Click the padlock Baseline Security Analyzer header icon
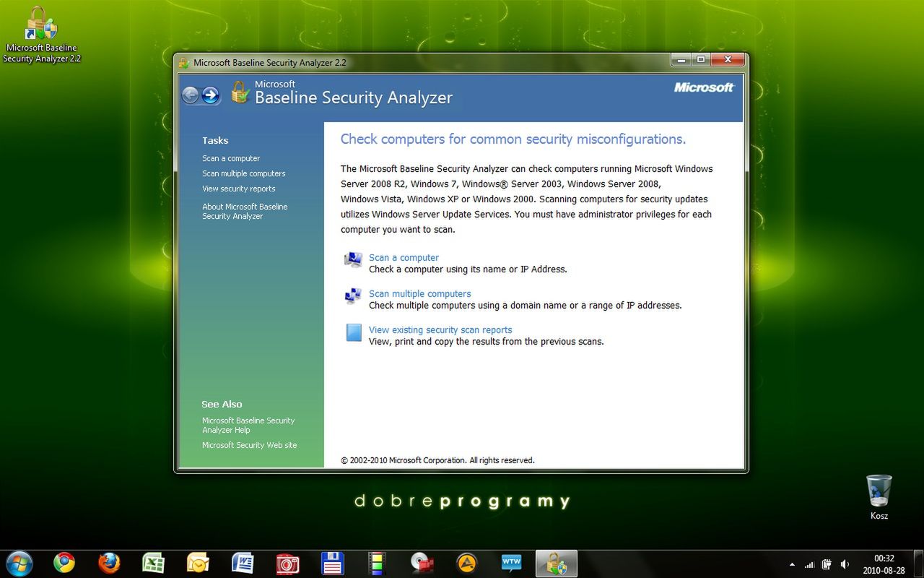The height and width of the screenshot is (578, 924). (x=240, y=92)
